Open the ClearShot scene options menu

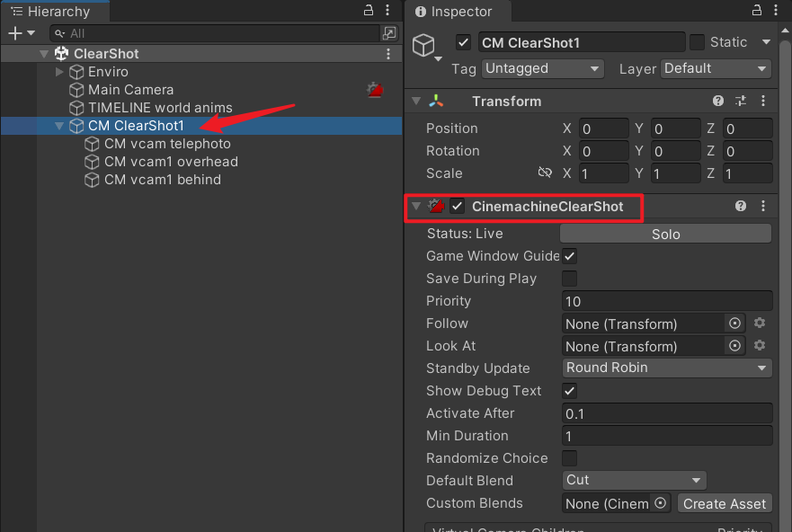388,54
